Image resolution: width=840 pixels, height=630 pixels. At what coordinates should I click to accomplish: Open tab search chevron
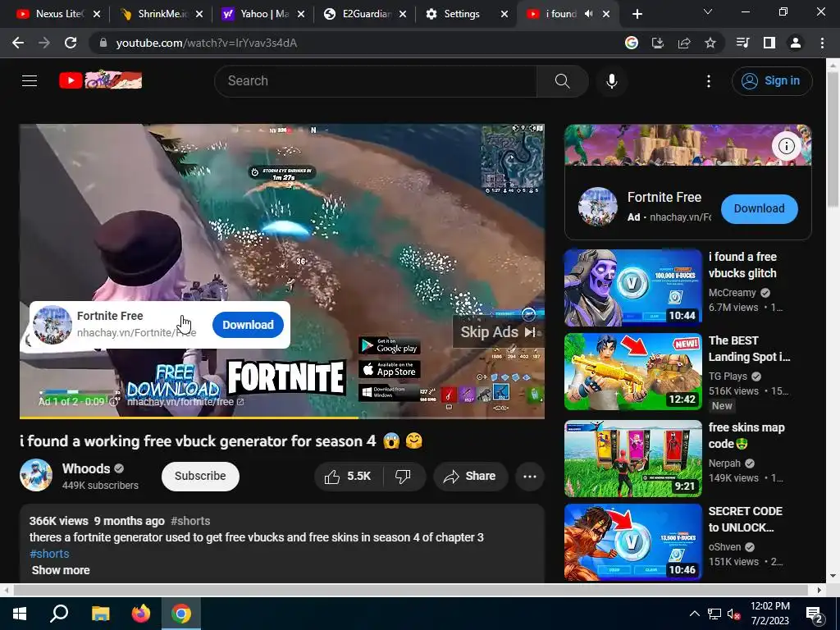click(708, 11)
